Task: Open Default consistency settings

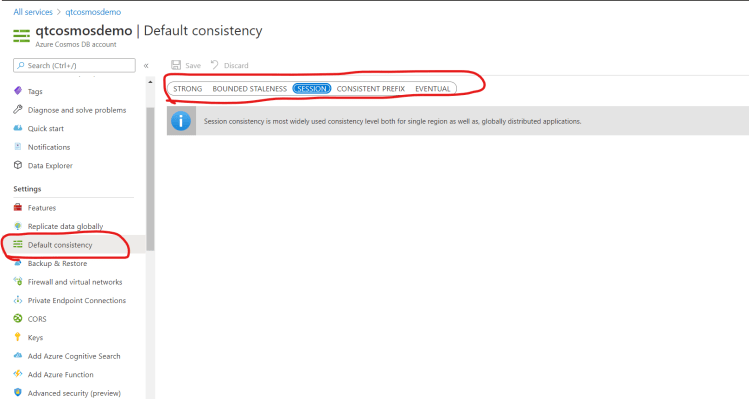Action: tap(60, 245)
